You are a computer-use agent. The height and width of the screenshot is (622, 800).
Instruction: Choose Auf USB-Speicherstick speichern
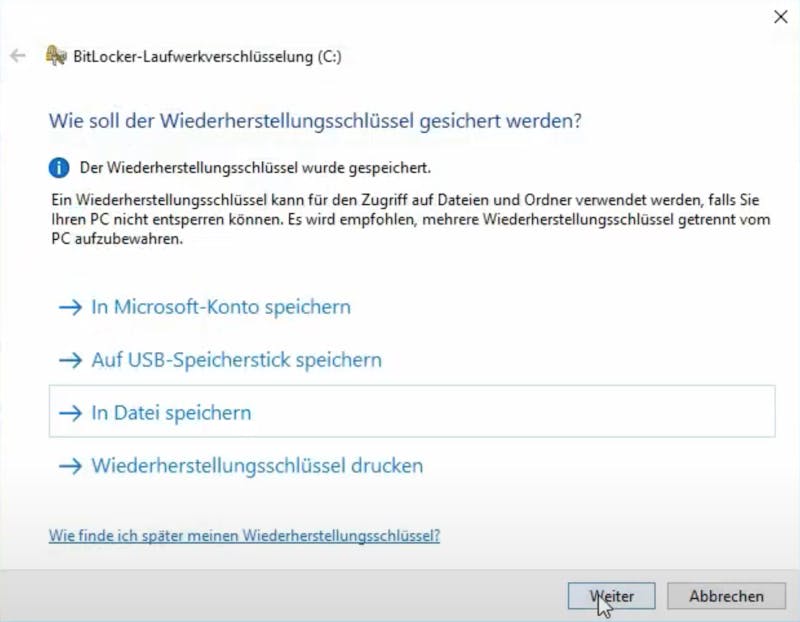point(236,360)
